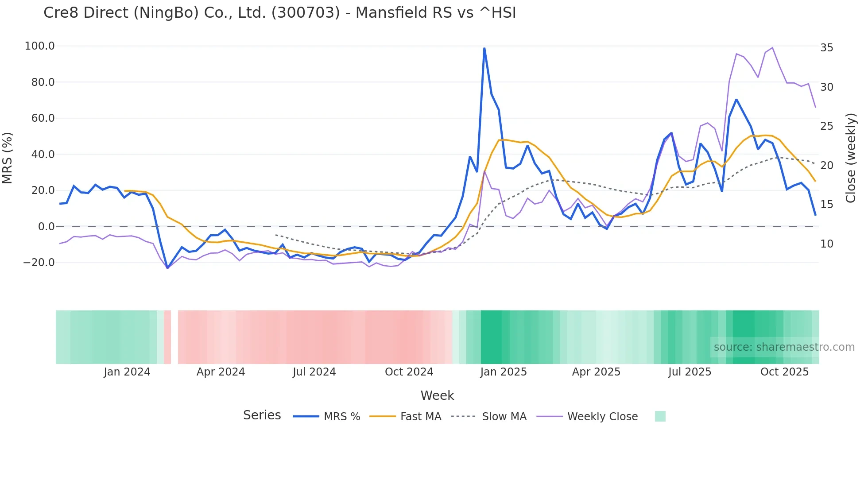This screenshot has width=868, height=488.
Task: Toggle the Fast MA legend entry
Action: coord(406,417)
